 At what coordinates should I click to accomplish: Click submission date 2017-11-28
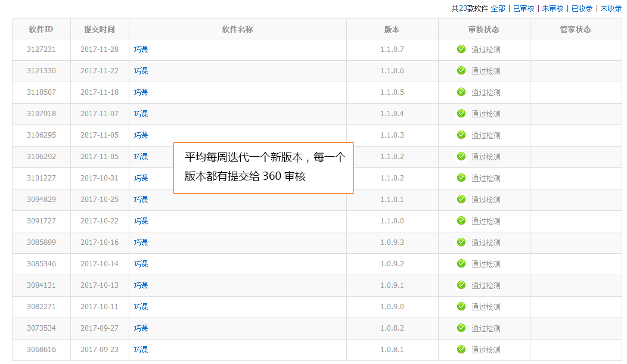click(x=100, y=49)
